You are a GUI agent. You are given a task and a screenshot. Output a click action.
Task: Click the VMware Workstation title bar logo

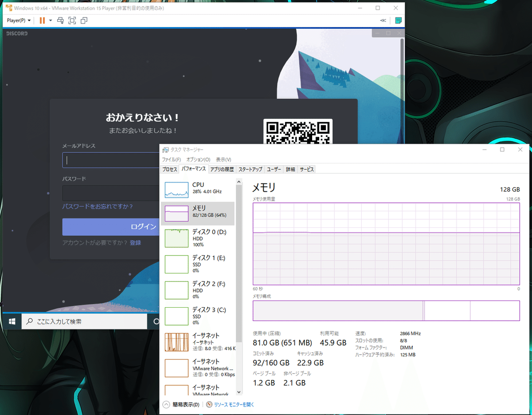click(8, 8)
